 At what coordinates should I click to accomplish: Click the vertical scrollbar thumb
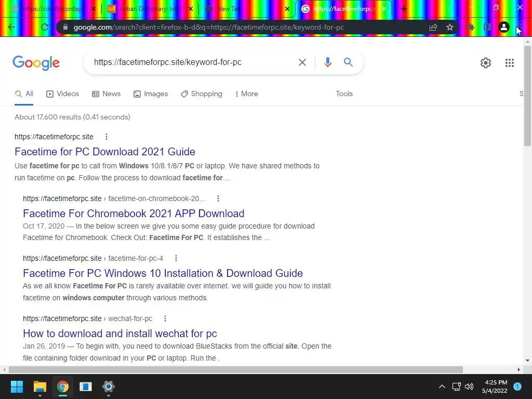(x=527, y=96)
